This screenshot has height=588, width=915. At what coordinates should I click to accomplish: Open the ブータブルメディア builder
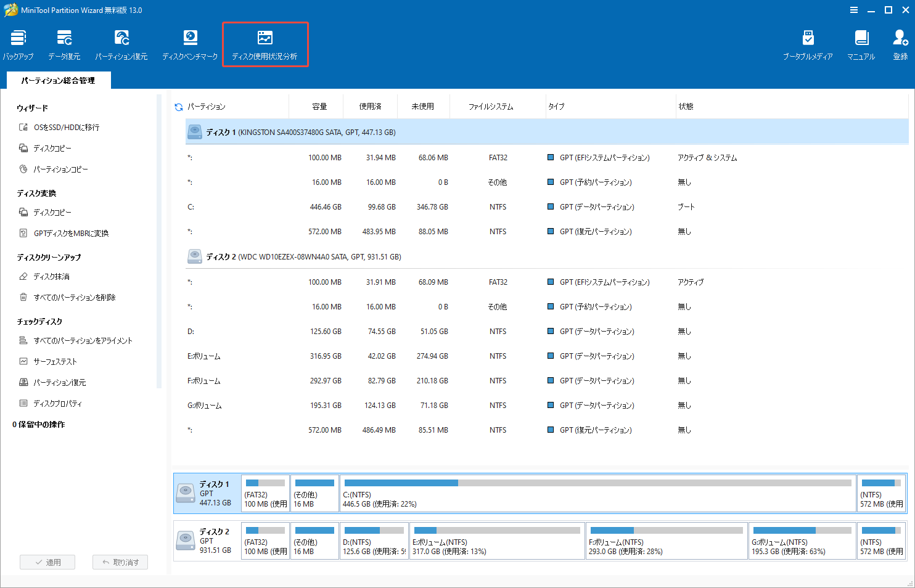(808, 43)
